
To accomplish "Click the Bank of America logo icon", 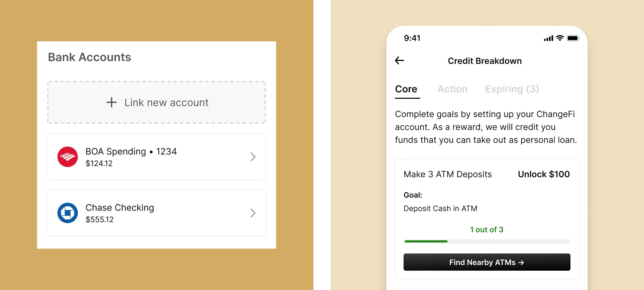I will (68, 157).
